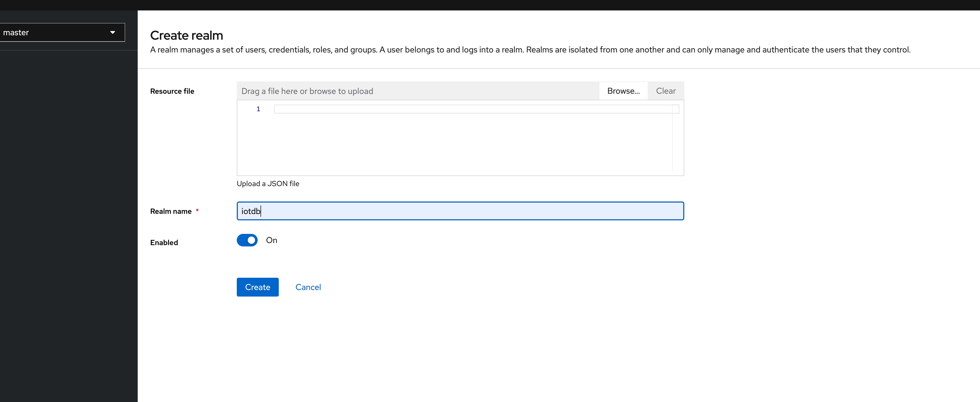Click empty area of JSON editor body
This screenshot has height=402, width=980.
pyautogui.click(x=457, y=149)
